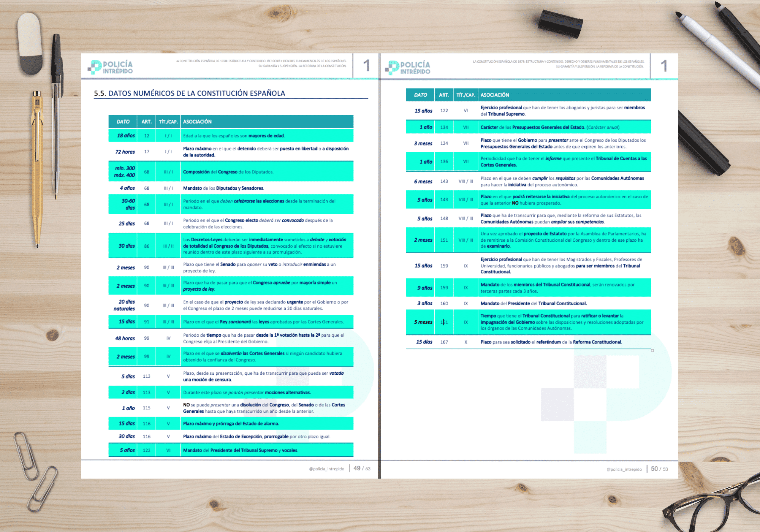Click page number '49 / 53' in the footer
The width and height of the screenshot is (760, 532).
point(362,468)
